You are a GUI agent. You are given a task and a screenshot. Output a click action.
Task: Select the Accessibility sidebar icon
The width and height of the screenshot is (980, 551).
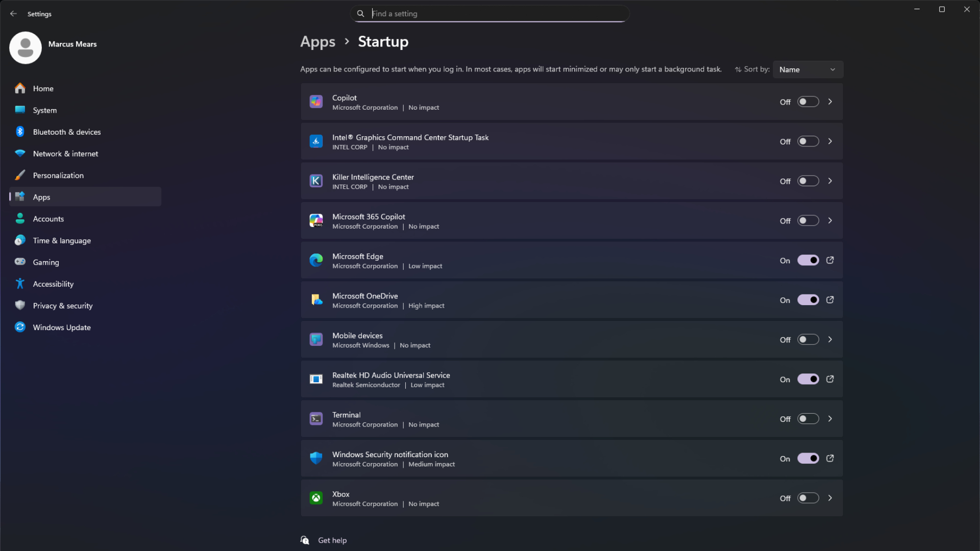click(20, 284)
